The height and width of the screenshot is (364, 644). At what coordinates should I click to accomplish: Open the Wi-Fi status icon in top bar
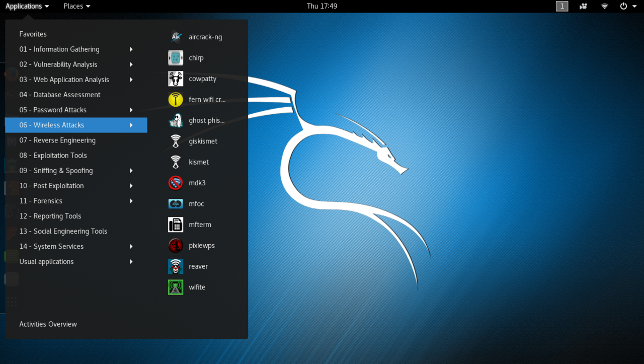point(605,6)
